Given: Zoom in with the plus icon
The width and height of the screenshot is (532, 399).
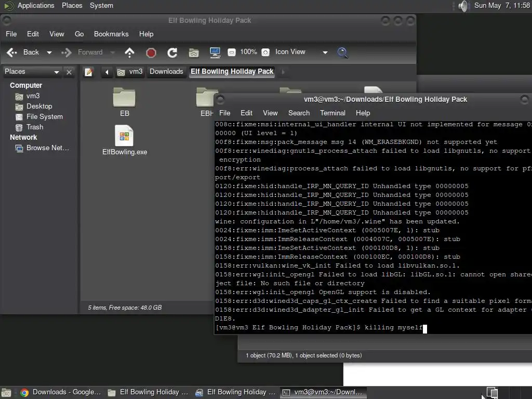Looking at the screenshot, I should [x=265, y=52].
